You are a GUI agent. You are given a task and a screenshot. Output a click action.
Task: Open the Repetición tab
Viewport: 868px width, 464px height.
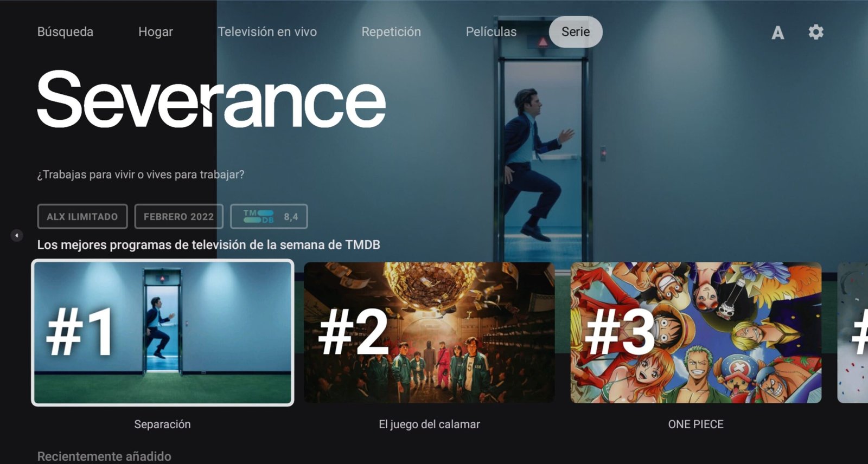click(391, 32)
